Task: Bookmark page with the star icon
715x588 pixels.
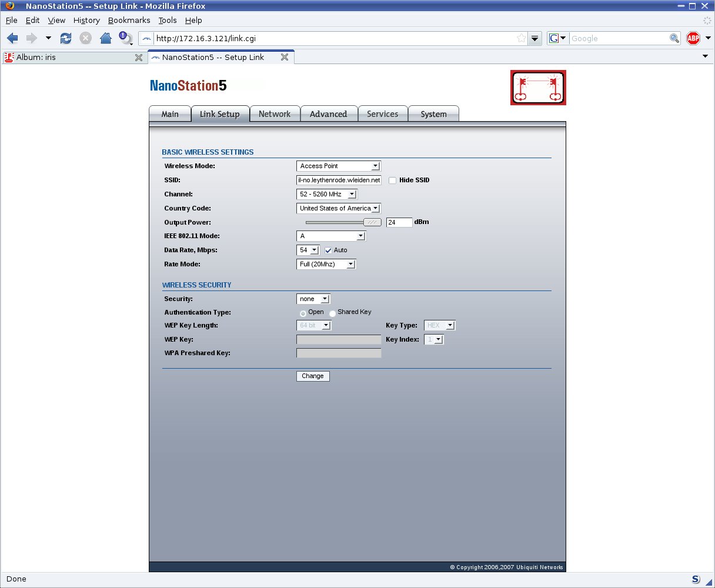Action: click(x=521, y=38)
